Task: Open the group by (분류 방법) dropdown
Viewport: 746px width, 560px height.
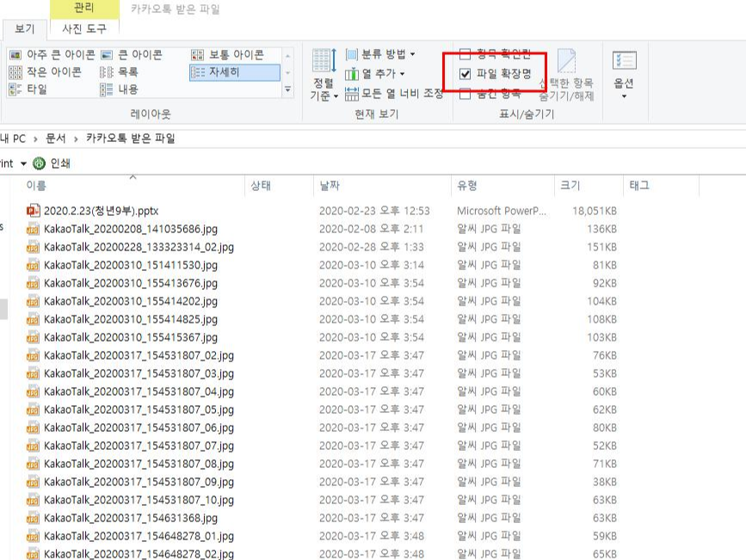Action: pos(380,54)
